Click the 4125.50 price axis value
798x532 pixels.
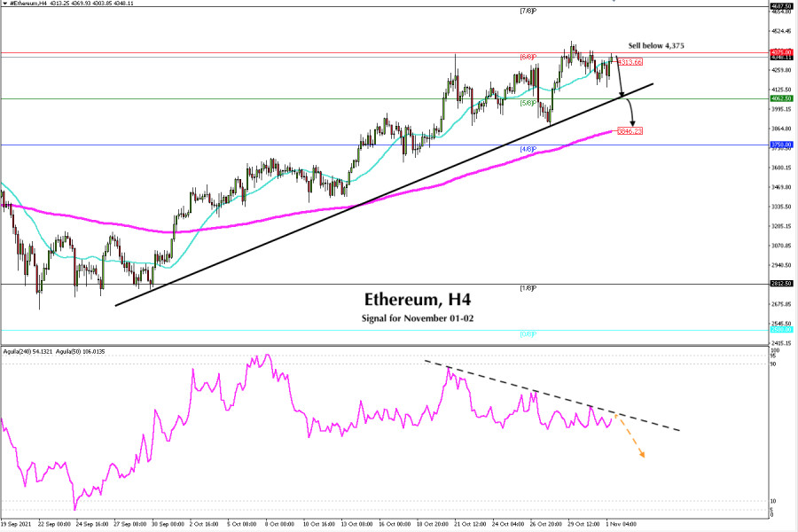[x=781, y=90]
